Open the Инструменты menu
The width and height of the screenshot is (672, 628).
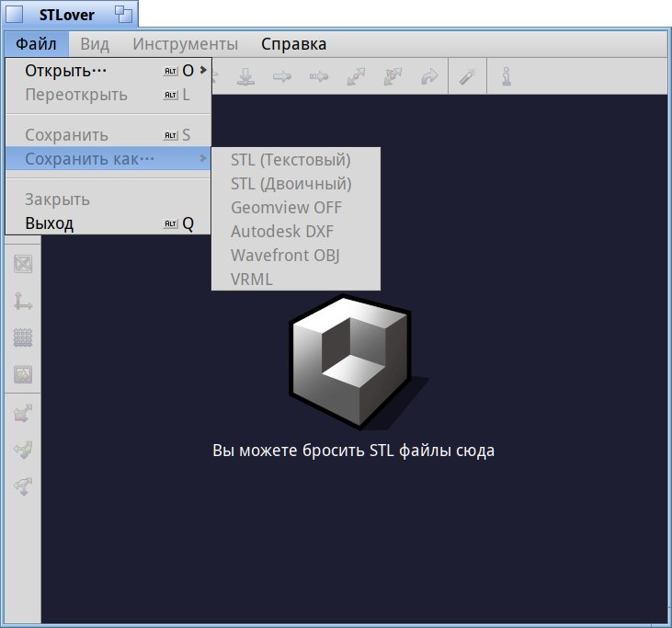185,44
